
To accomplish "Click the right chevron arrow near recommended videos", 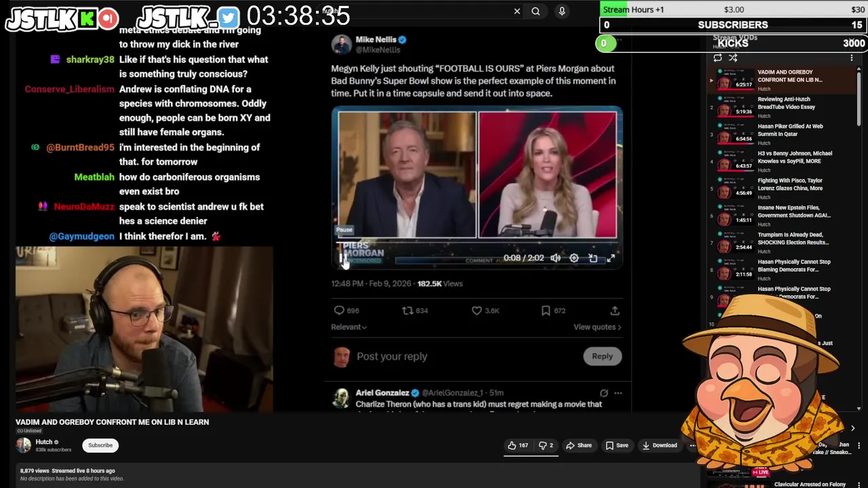I will 852,428.
